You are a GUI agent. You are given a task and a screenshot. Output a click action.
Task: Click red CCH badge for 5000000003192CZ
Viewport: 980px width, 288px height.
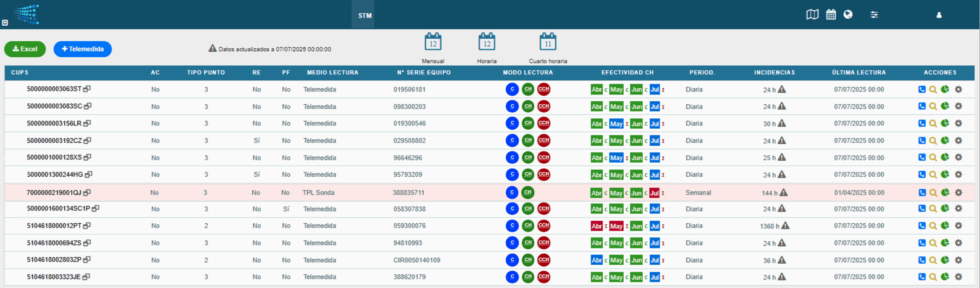coord(544,140)
